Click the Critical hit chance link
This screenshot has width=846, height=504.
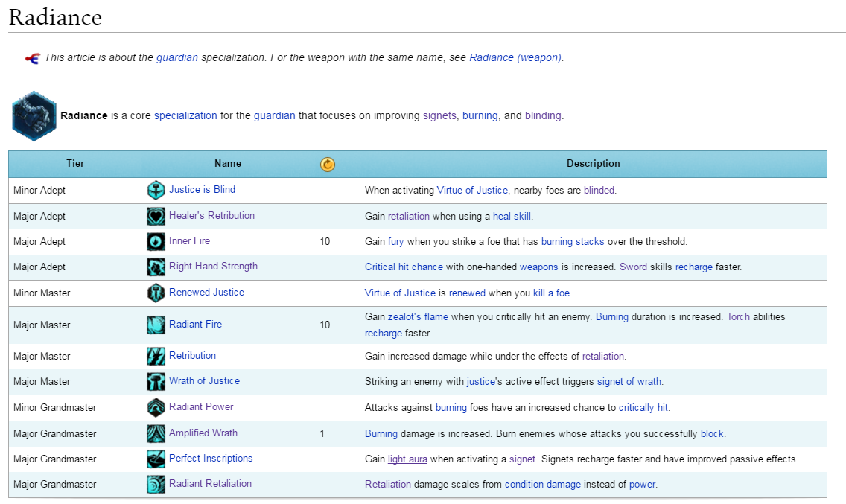(x=404, y=267)
